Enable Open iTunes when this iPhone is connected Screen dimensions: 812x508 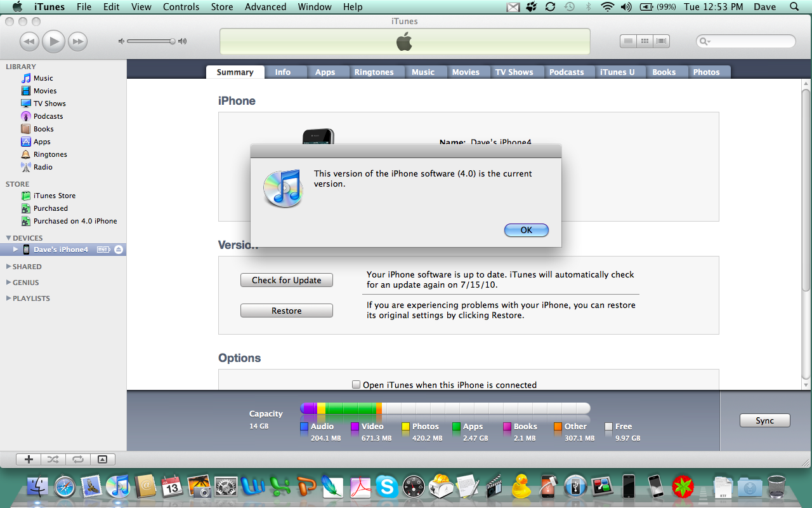(357, 385)
